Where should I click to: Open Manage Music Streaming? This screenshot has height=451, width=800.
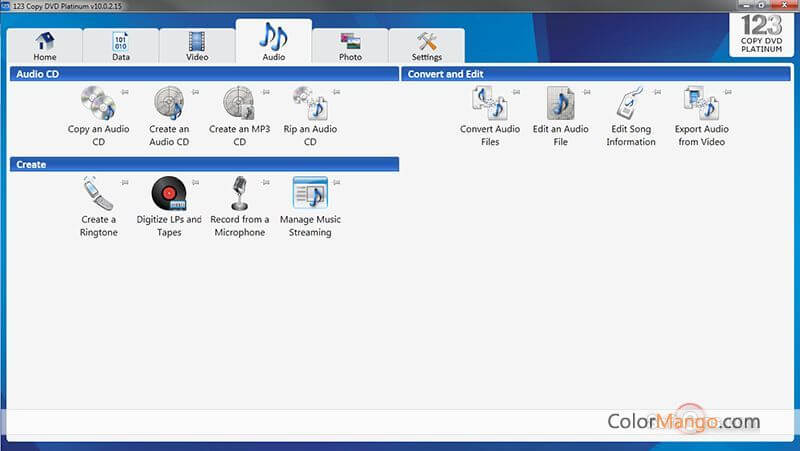[309, 193]
